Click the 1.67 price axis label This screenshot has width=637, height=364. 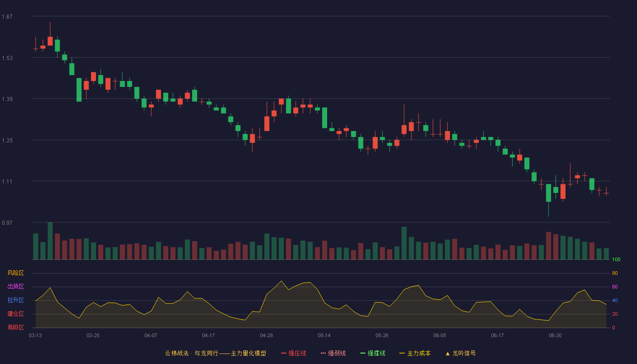click(7, 17)
